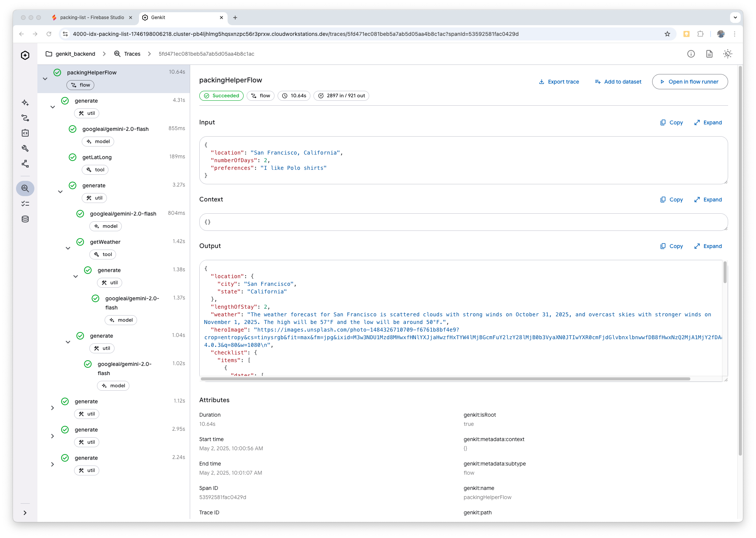Click the Succeeded status chip

click(x=221, y=96)
